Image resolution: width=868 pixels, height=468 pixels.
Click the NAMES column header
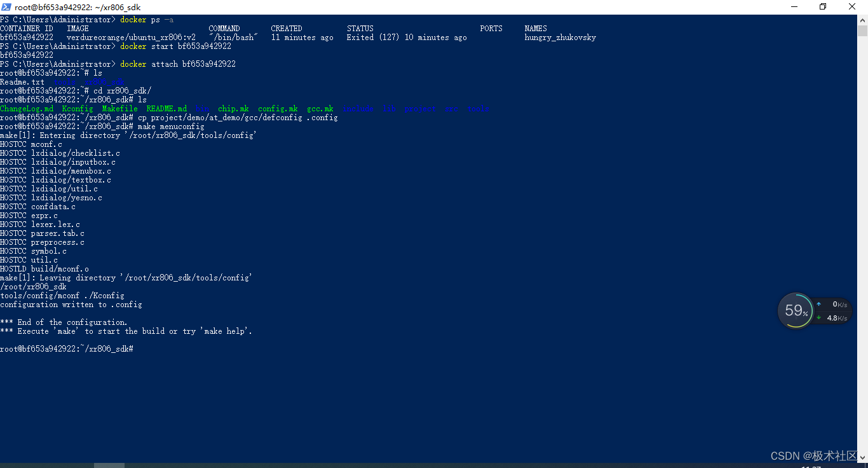[536, 29]
